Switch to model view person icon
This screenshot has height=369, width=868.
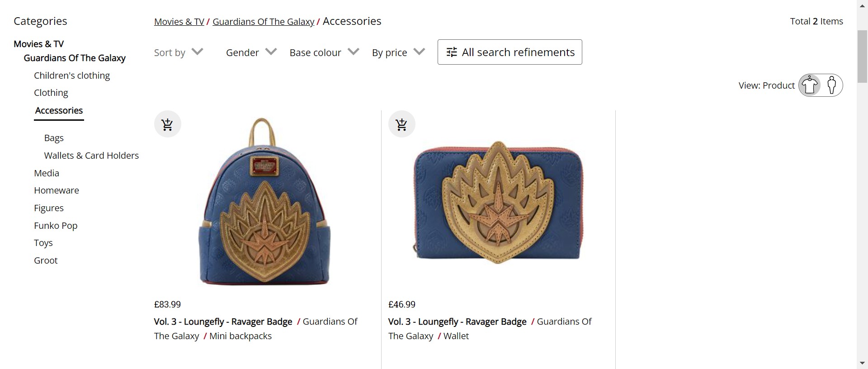click(x=831, y=85)
